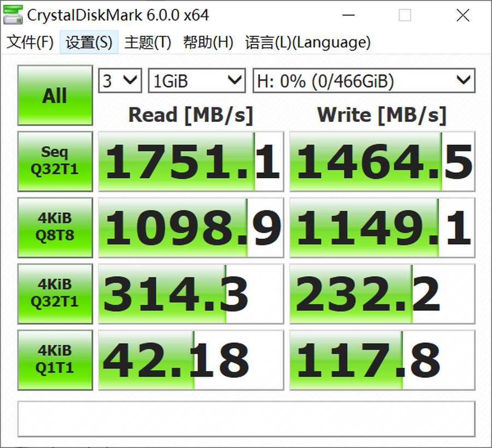This screenshot has width=492, height=448.
Task: Click the CrystalDiskMark app icon in title bar
Action: 13,15
